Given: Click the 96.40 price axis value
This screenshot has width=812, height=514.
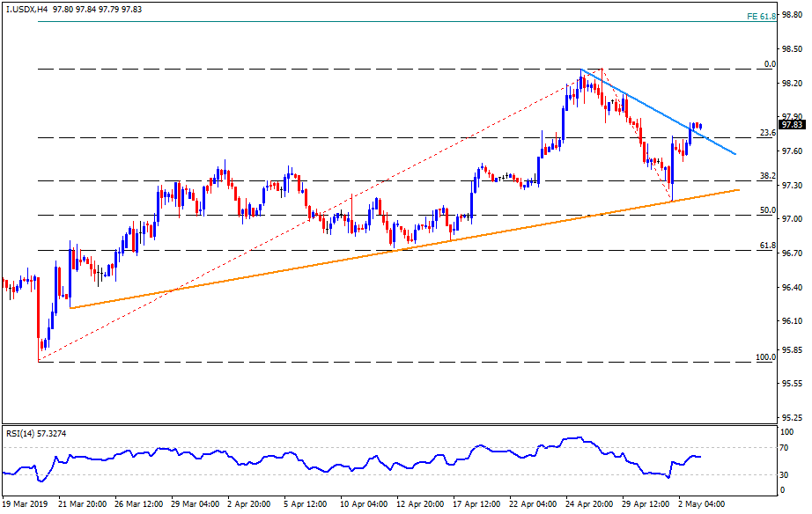Looking at the screenshot, I should click(792, 288).
